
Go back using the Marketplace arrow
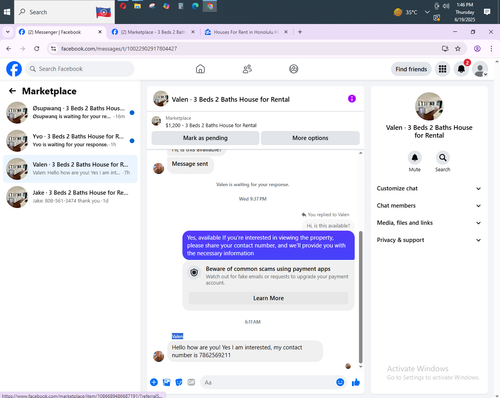pyautogui.click(x=12, y=91)
